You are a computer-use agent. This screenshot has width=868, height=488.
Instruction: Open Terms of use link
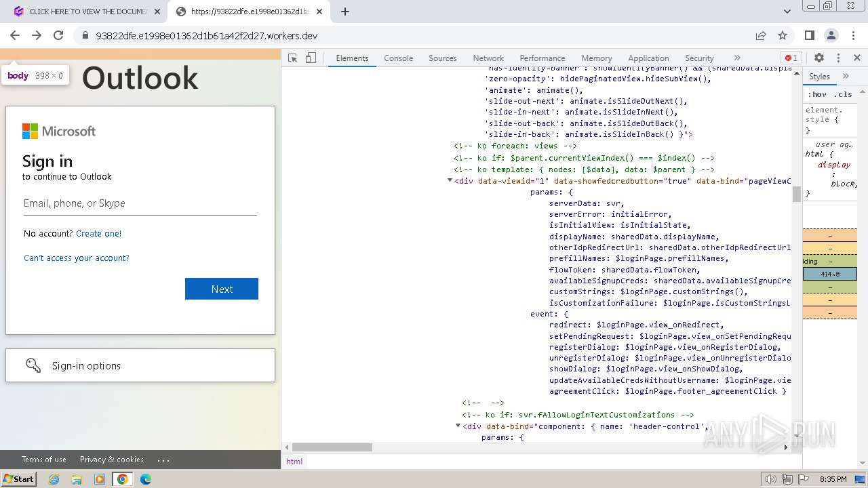pos(44,460)
